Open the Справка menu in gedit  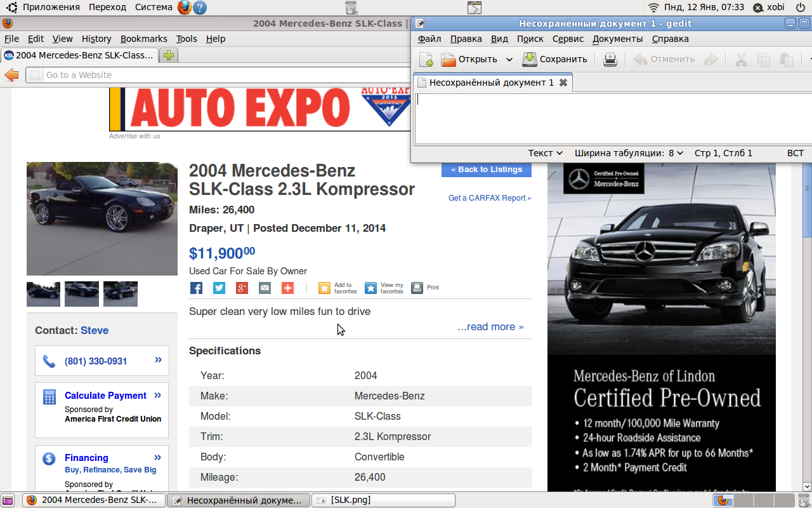[670, 39]
